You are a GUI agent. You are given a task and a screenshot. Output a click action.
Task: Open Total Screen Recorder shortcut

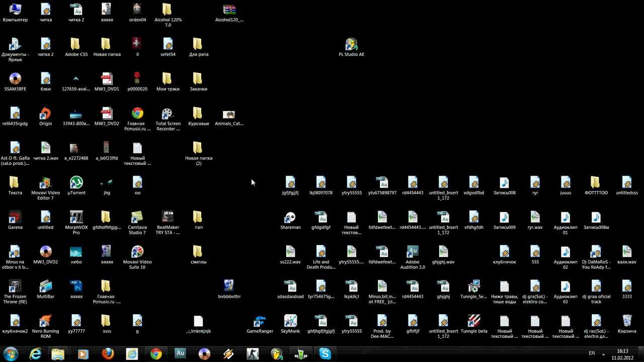coord(168,119)
